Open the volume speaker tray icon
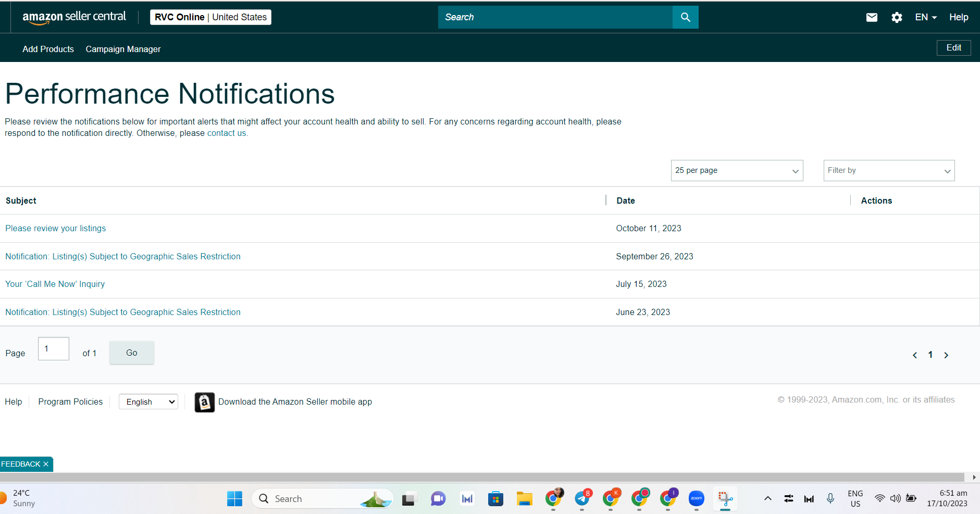Image resolution: width=980 pixels, height=514 pixels. [x=895, y=498]
